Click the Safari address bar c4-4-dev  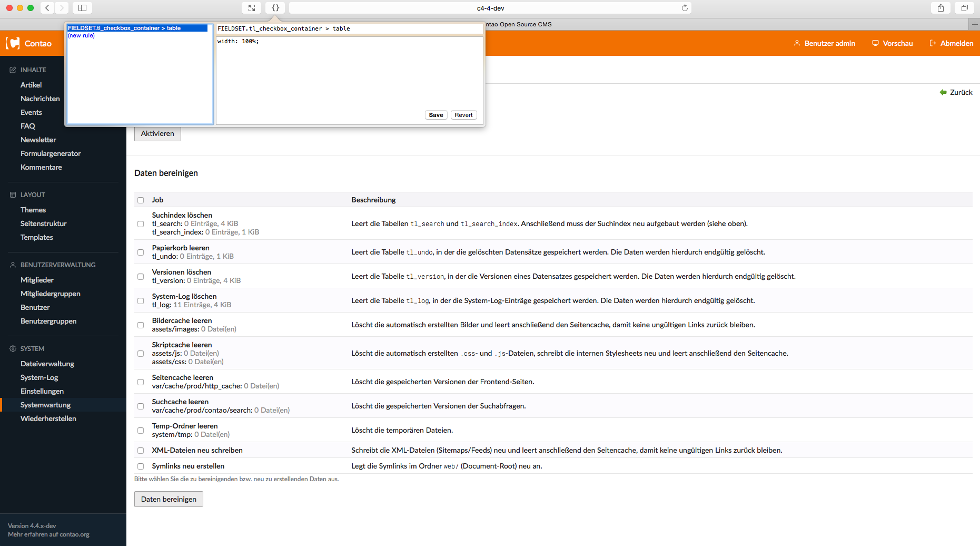pyautogui.click(x=490, y=8)
